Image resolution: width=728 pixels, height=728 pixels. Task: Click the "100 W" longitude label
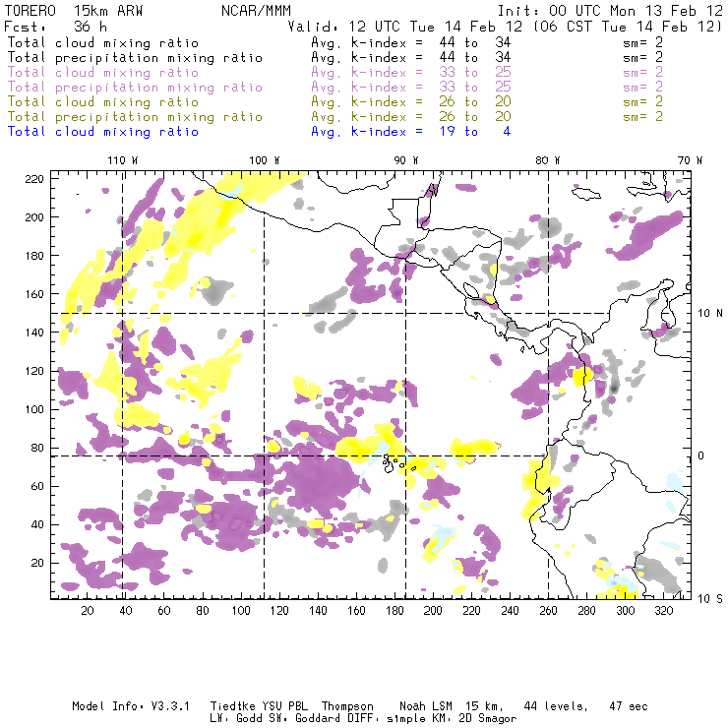[x=265, y=160]
